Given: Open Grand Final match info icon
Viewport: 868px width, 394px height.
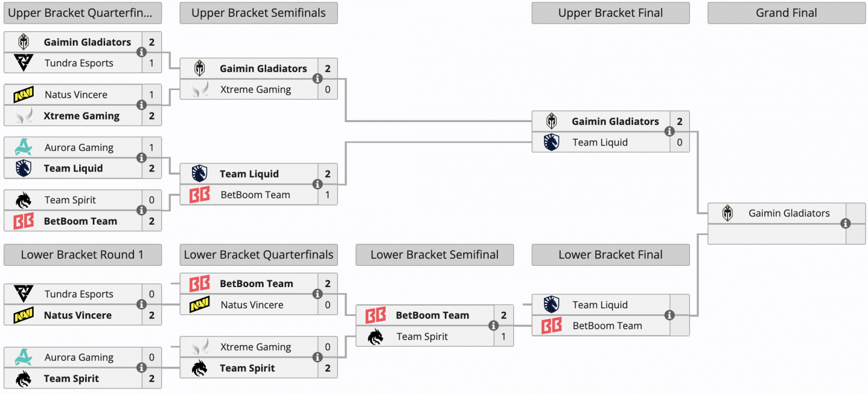Looking at the screenshot, I should click(845, 223).
